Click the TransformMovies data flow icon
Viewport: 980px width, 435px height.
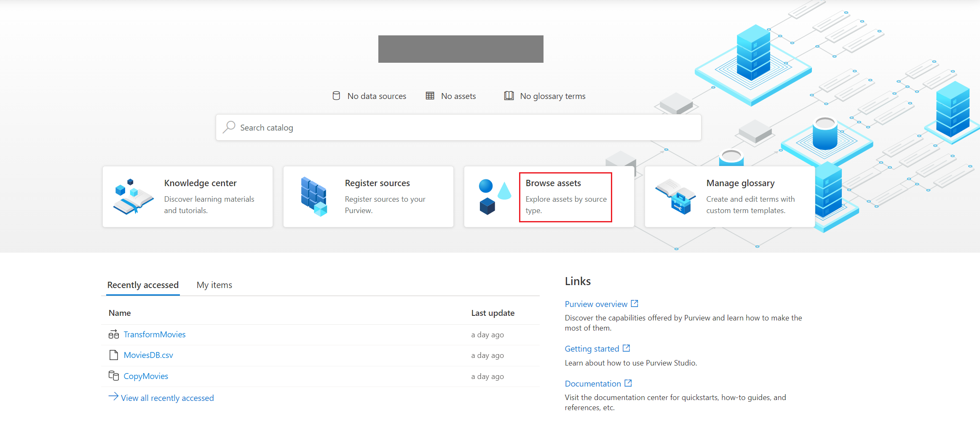click(x=114, y=334)
